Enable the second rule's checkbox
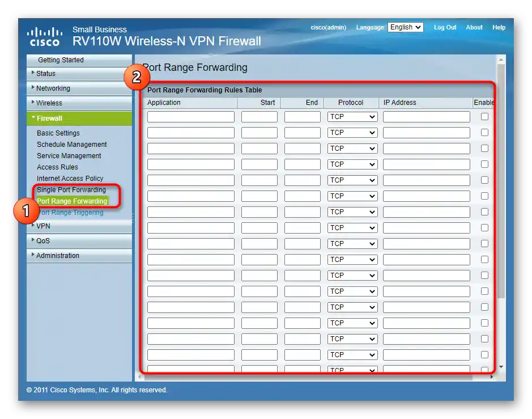 [x=484, y=133]
